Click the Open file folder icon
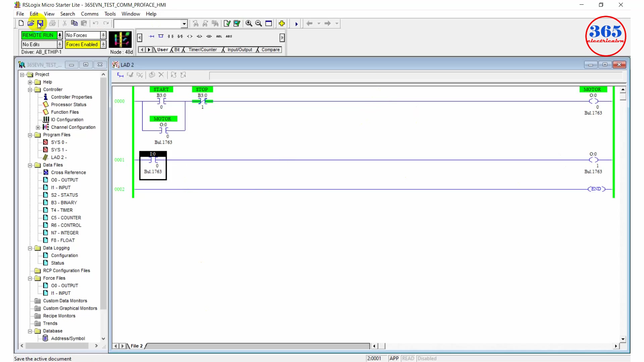Image resolution: width=644 pixels, height=362 pixels. (31, 23)
